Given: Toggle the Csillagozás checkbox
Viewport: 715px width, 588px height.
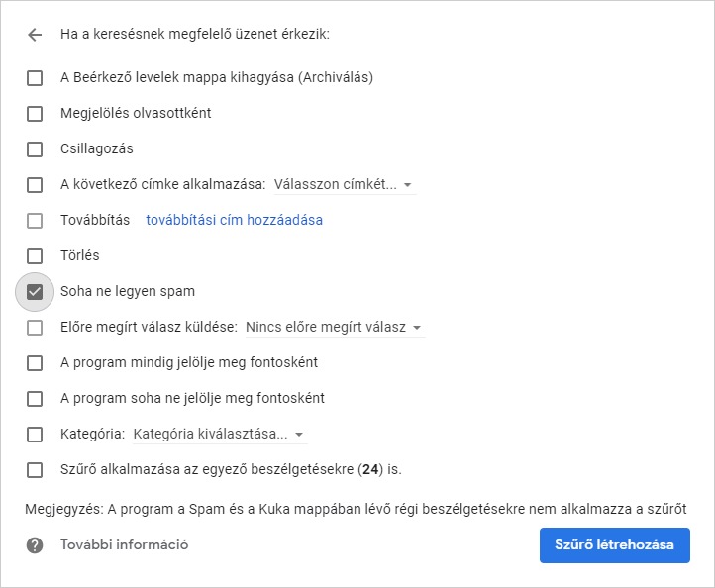Looking at the screenshot, I should (x=35, y=148).
